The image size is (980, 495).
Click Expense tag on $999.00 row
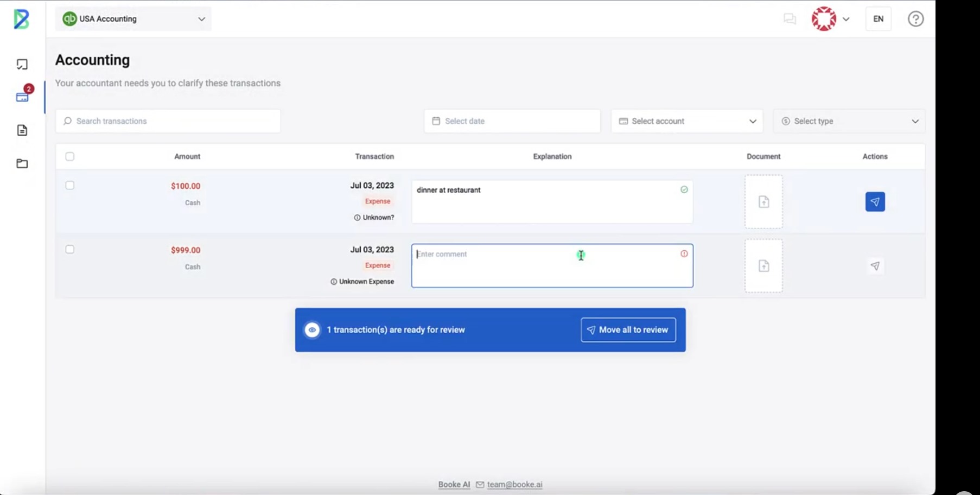pyautogui.click(x=378, y=265)
